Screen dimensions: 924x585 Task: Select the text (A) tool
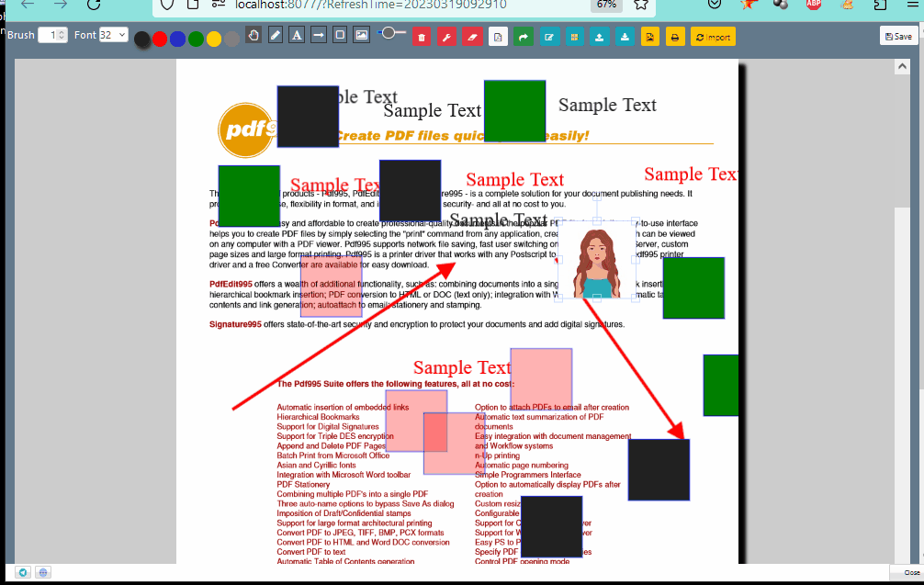point(297,35)
